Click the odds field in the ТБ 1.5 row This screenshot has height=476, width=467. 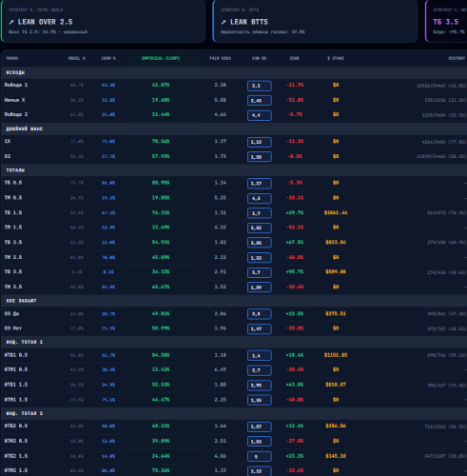point(260,213)
